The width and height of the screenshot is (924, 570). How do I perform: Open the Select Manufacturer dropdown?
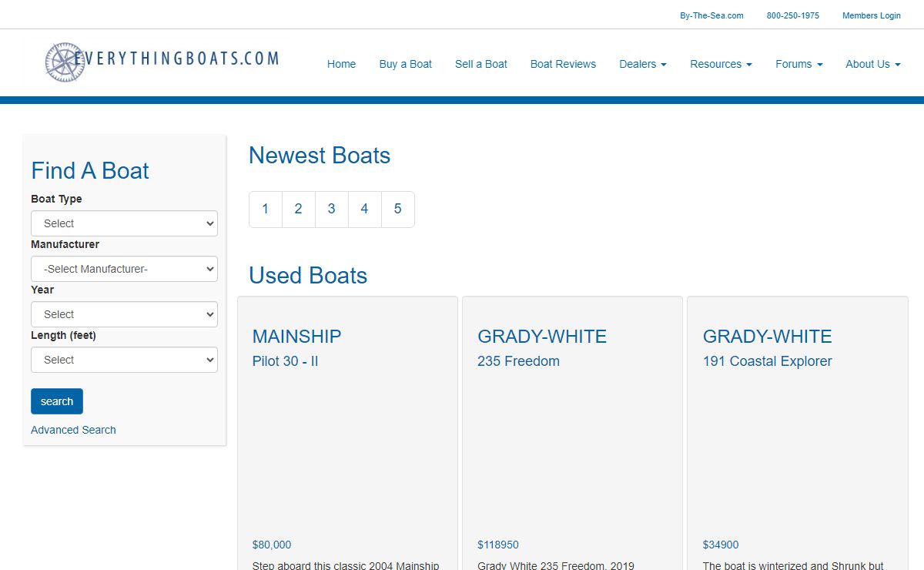[124, 269]
